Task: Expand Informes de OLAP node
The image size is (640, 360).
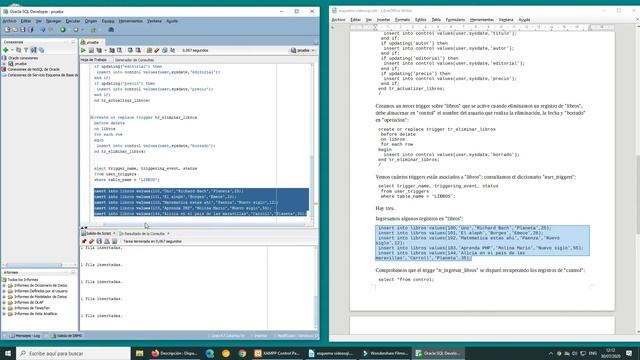Action: point(4,302)
